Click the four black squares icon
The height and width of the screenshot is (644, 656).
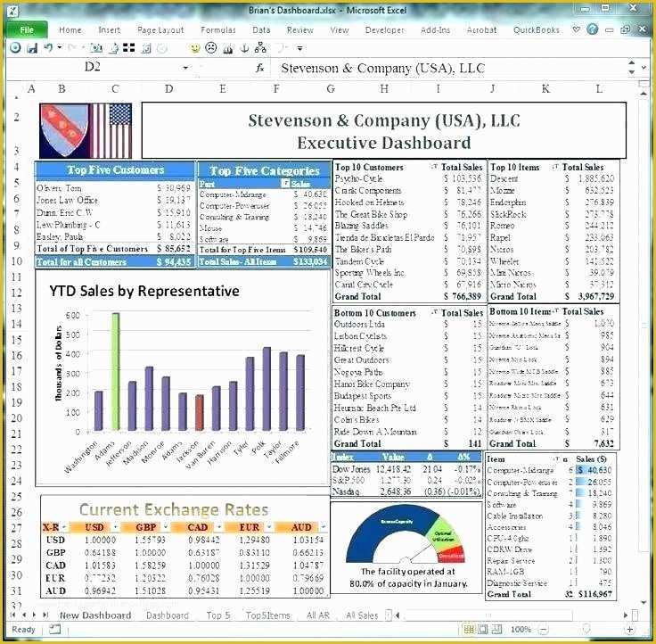pyautogui.click(x=129, y=48)
